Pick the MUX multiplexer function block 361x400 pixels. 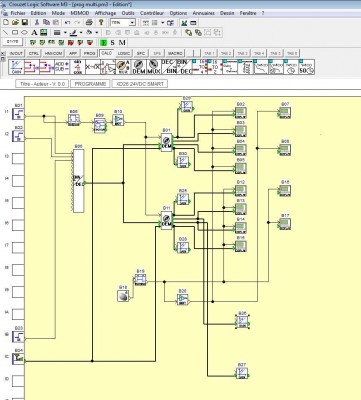tap(153, 67)
